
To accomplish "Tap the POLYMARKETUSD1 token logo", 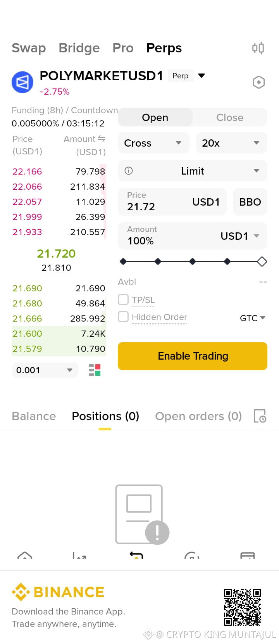I will (22, 82).
